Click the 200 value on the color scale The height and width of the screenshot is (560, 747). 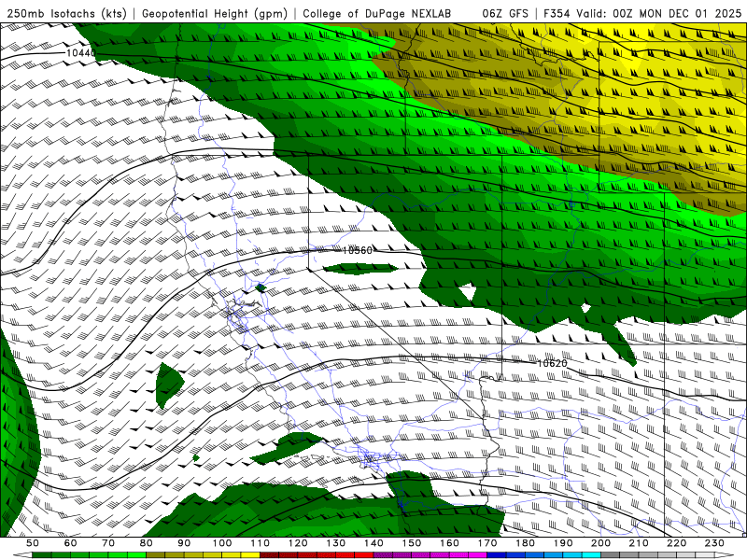600,543
